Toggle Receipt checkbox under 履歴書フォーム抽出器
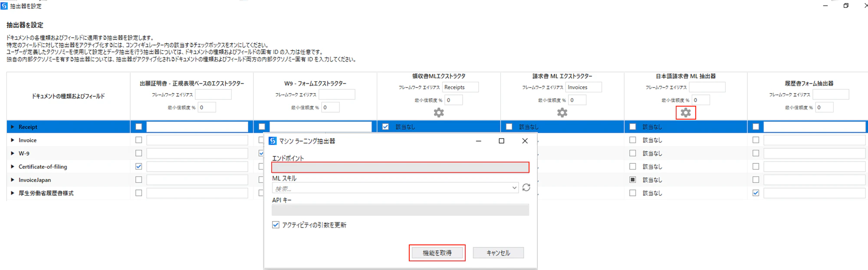 tap(756, 127)
